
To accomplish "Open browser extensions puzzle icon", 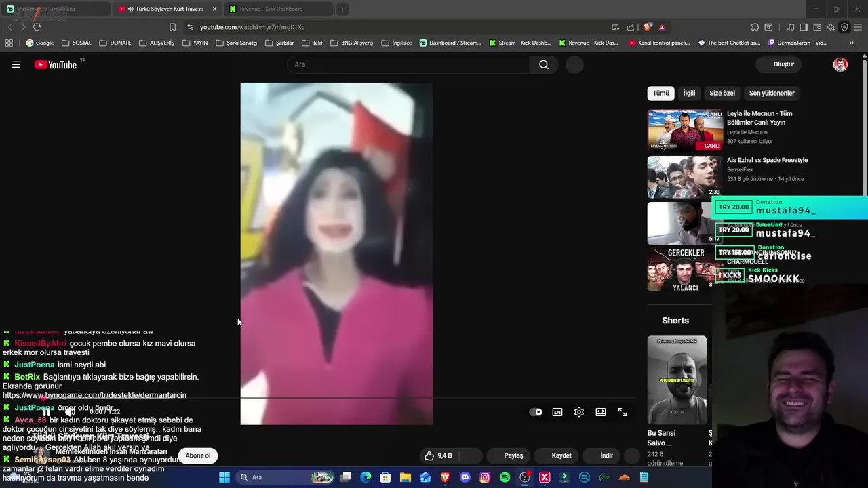I will pyautogui.click(x=755, y=27).
